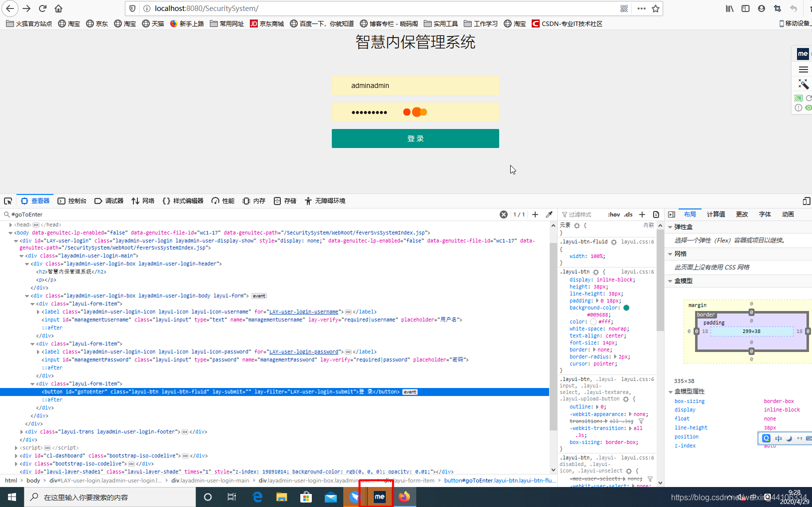Open File Explorer from taskbar
This screenshot has width=812, height=507.
point(282,497)
